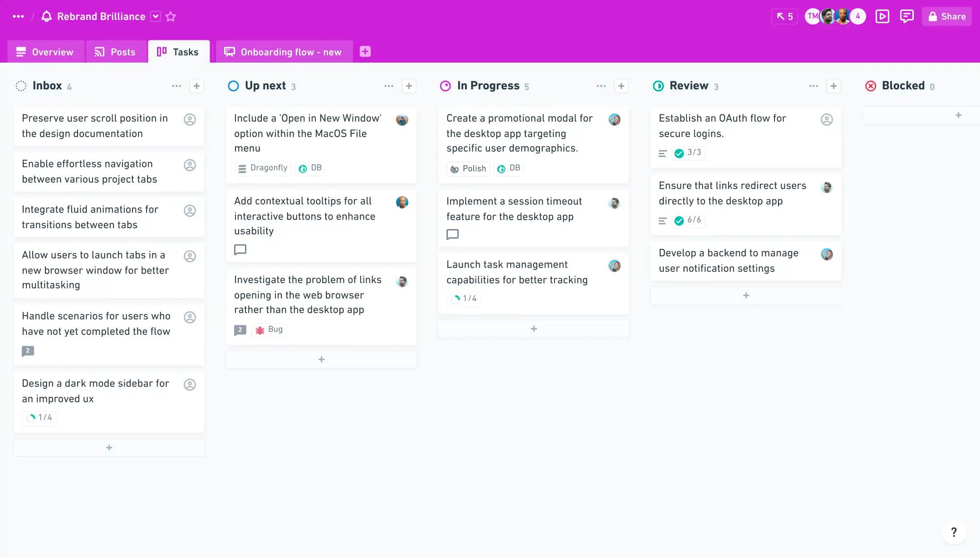Open the Inbox column options menu

(x=176, y=86)
